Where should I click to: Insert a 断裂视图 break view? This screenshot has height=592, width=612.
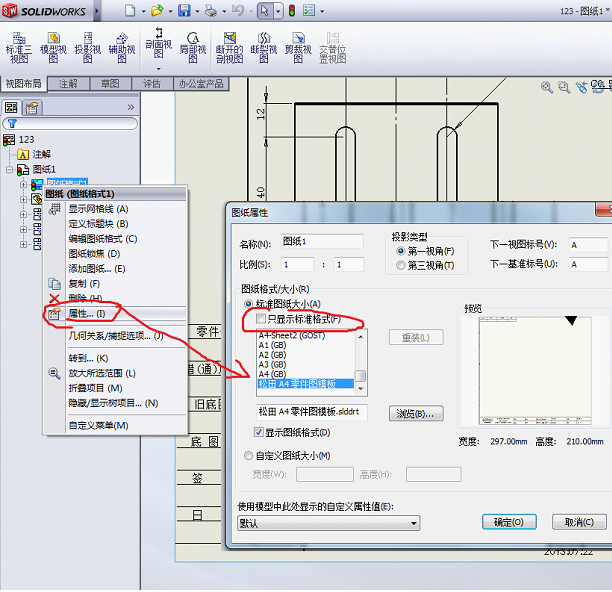coord(264,48)
